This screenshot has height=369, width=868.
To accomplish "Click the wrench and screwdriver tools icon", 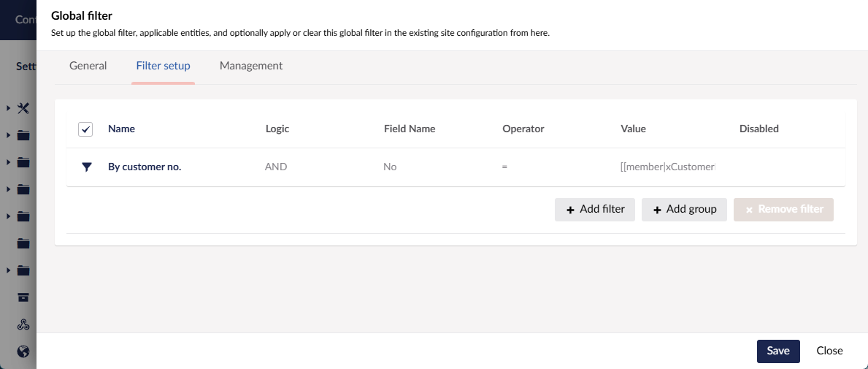I will (23, 108).
